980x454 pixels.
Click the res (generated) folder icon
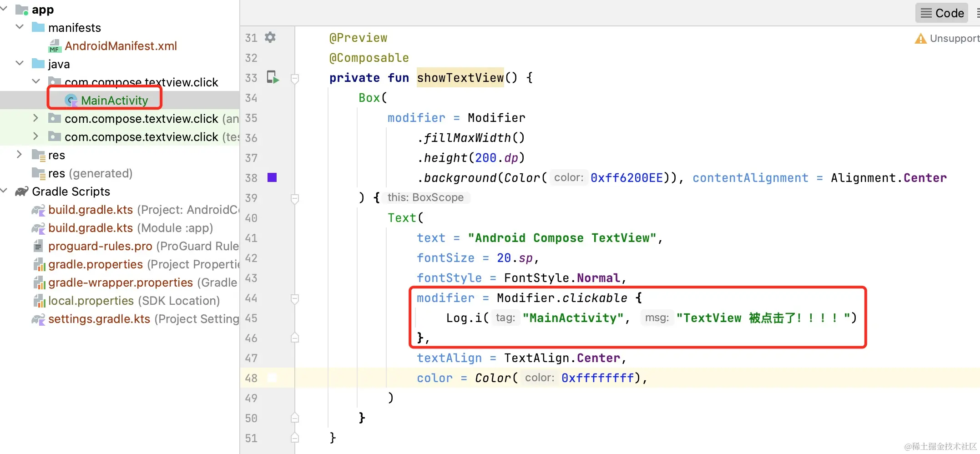point(39,173)
